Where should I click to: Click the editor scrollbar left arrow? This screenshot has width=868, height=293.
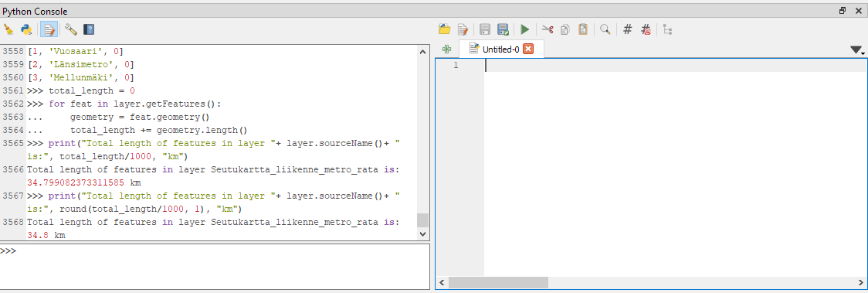(442, 282)
